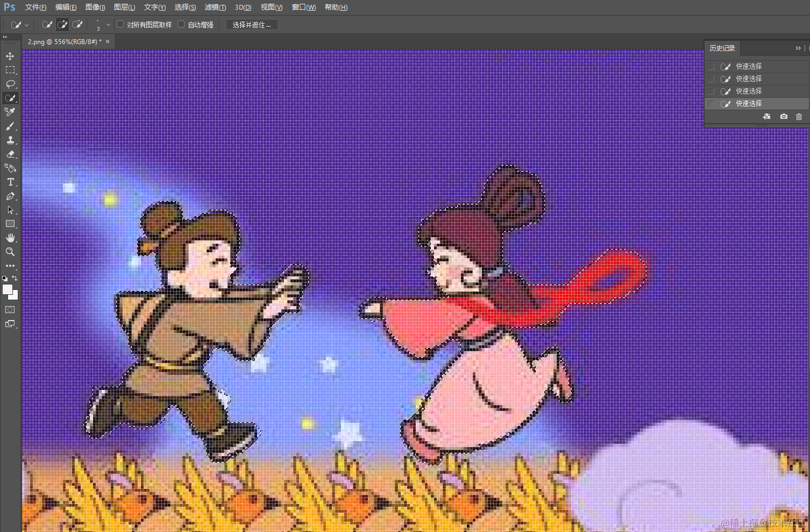Select the Hand tool
The height and width of the screenshot is (532, 810).
coord(10,238)
